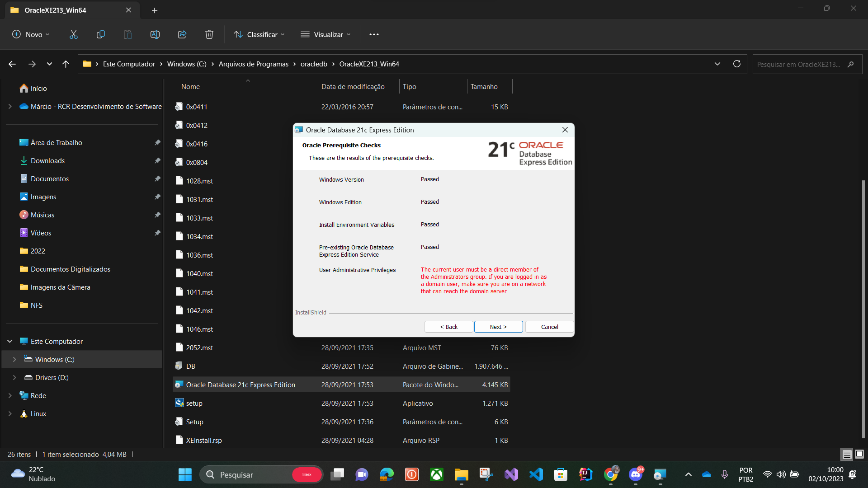
Task: Click 'Windows (C:)' in breadcrumb path
Action: point(187,64)
